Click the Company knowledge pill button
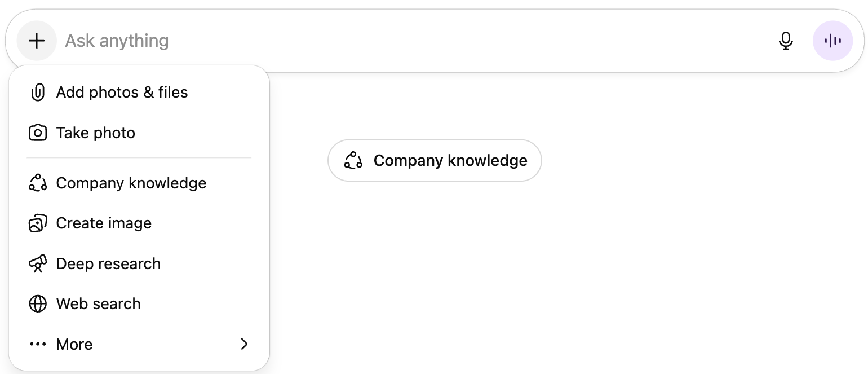Image resolution: width=868 pixels, height=374 pixels. click(435, 161)
